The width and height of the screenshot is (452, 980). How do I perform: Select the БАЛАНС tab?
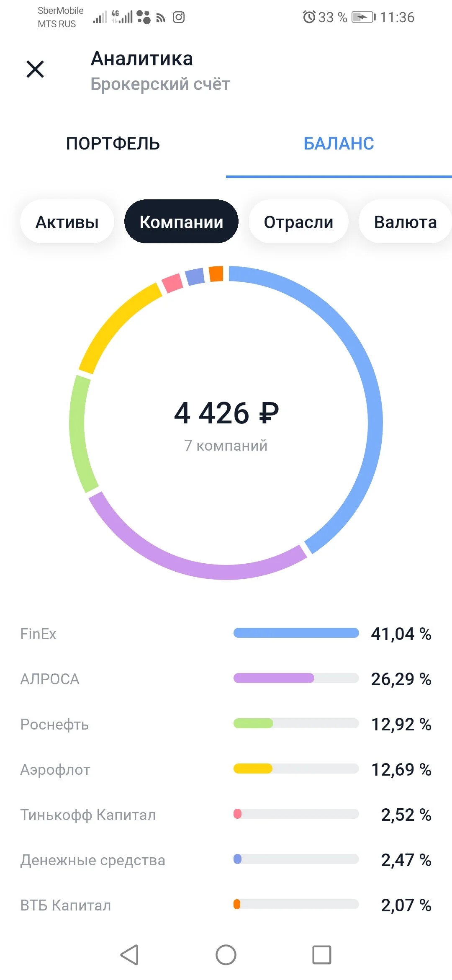[x=339, y=144]
